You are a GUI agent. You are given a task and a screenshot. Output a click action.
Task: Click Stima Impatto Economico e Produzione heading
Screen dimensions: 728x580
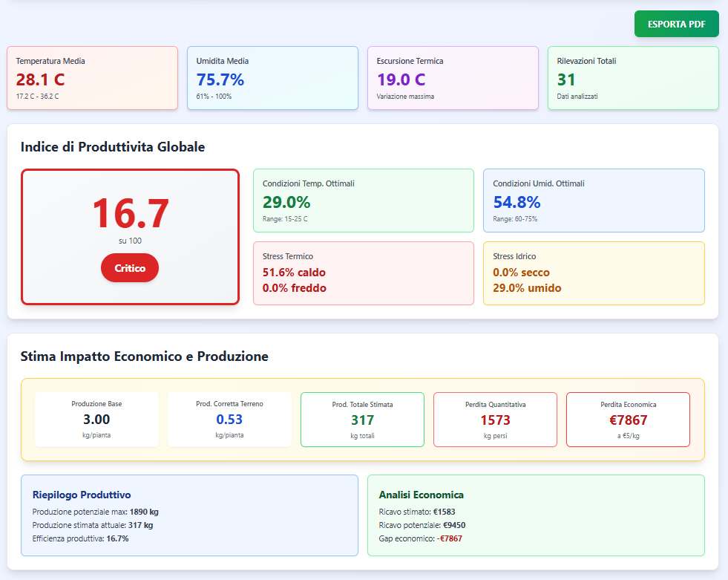click(144, 356)
